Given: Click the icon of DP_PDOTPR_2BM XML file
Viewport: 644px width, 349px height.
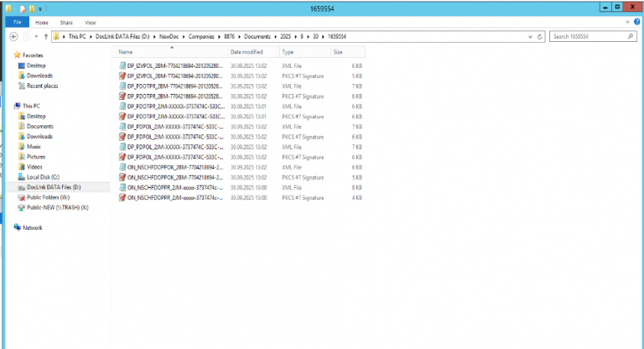Looking at the screenshot, I should 122,86.
